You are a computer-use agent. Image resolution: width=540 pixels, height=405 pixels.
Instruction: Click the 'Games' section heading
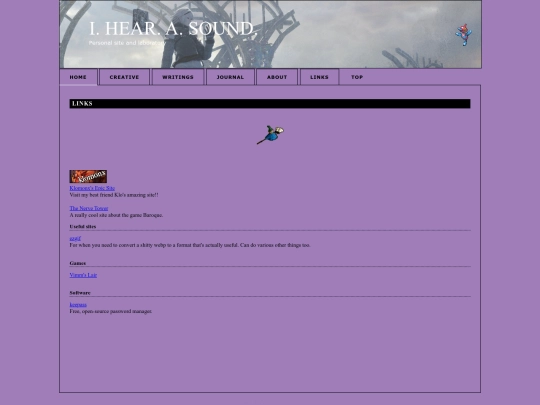[x=77, y=263]
